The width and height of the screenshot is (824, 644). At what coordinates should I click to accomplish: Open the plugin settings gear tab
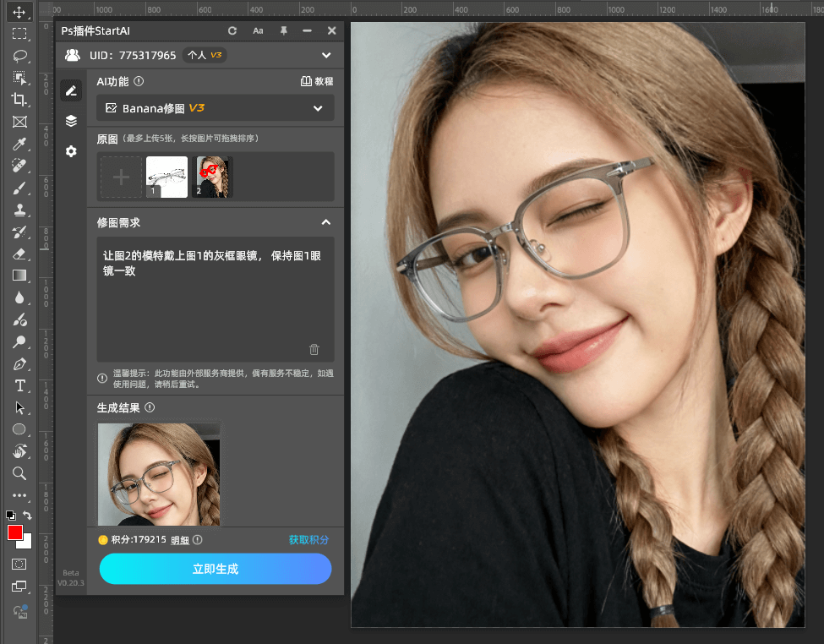(71, 151)
